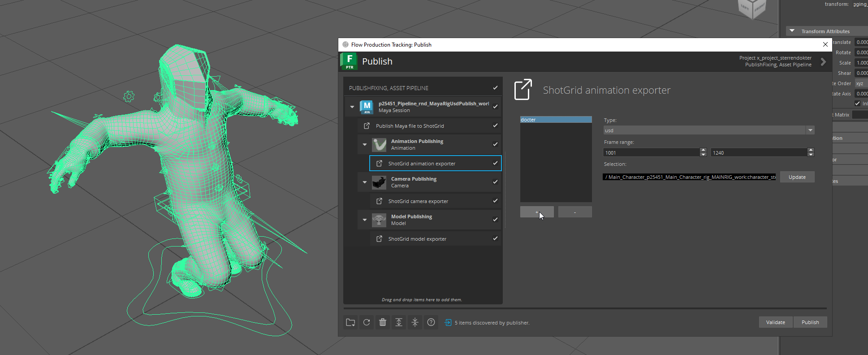Decrease the start frame 1001 stepper
The width and height of the screenshot is (868, 355).
703,155
